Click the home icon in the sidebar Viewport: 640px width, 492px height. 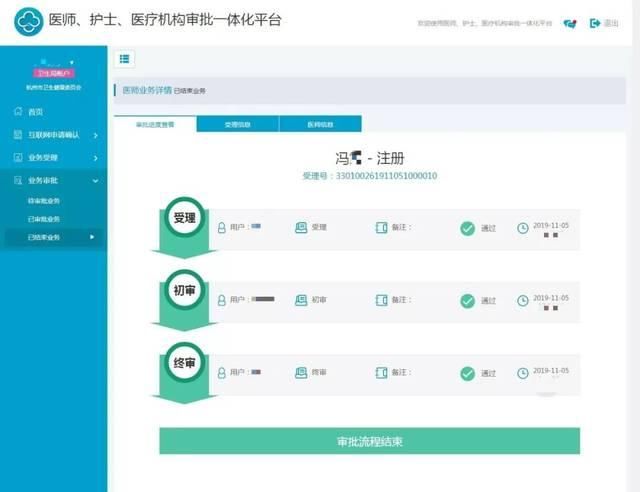point(18,111)
